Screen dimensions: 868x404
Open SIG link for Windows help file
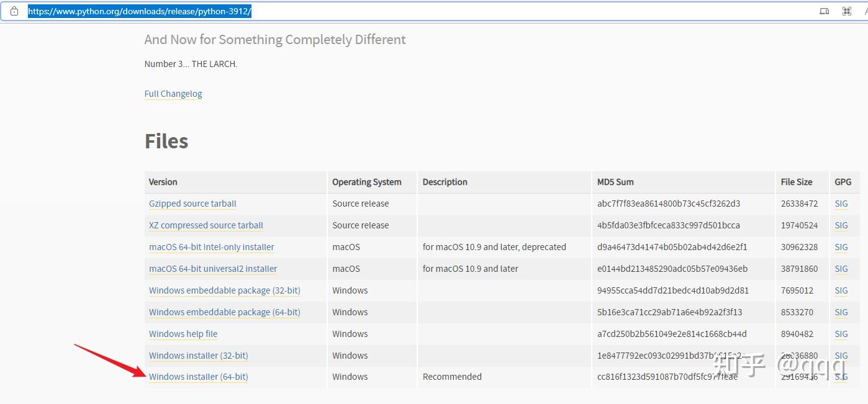[841, 334]
